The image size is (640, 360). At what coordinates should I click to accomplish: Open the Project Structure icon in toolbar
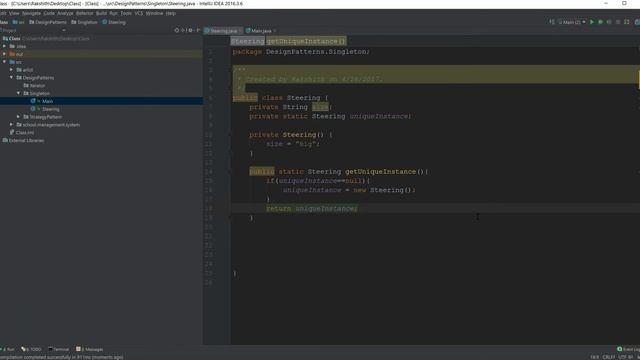(x=636, y=22)
